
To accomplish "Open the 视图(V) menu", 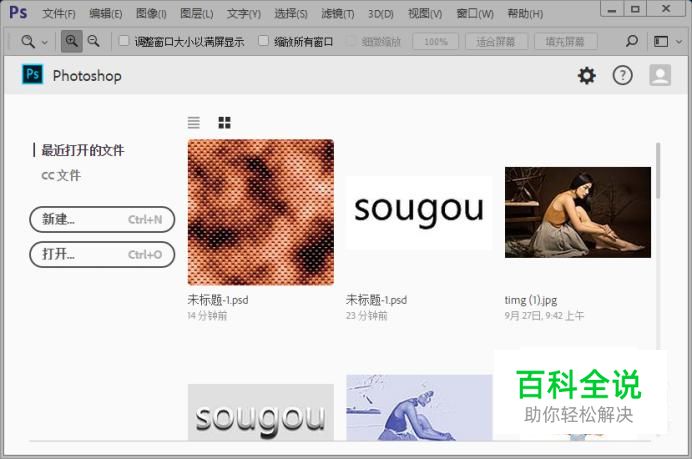I will pos(425,14).
